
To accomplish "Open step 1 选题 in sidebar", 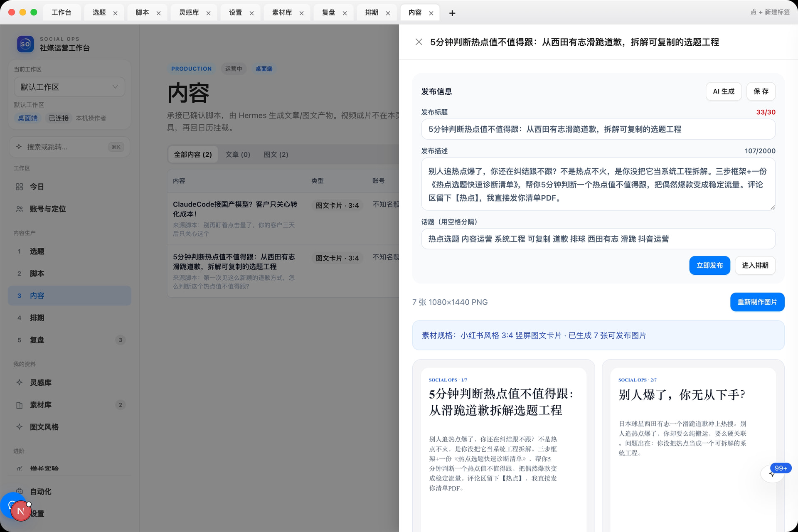I will [x=69, y=251].
